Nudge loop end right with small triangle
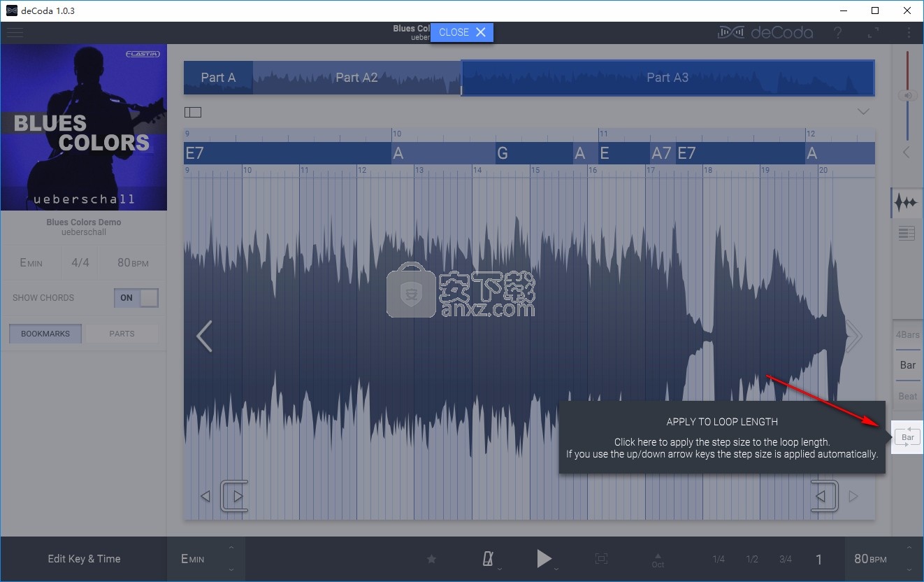The height and width of the screenshot is (582, 924). pyautogui.click(x=853, y=496)
